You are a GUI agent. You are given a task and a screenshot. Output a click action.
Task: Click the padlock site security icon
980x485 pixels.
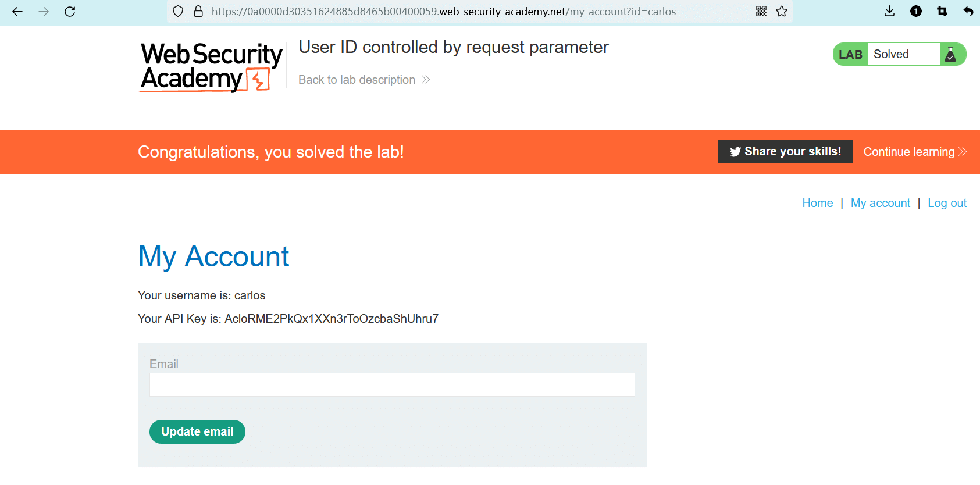[x=198, y=11]
